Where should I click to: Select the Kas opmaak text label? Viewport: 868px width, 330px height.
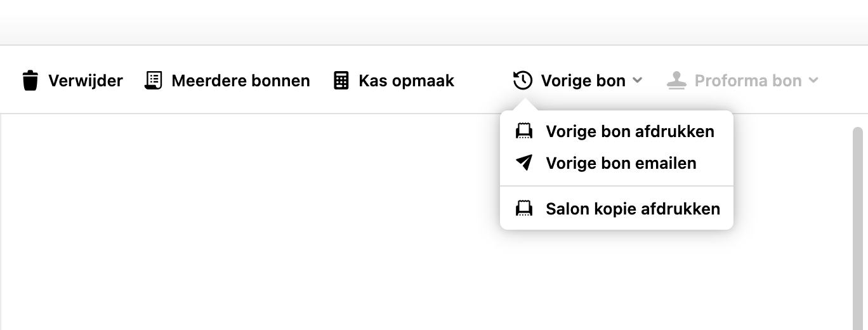click(x=406, y=81)
